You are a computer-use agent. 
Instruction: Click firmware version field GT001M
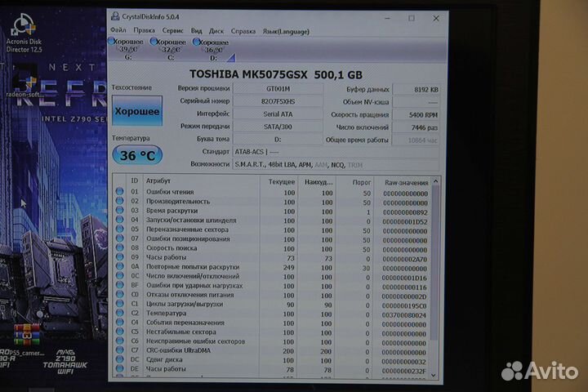(278, 89)
